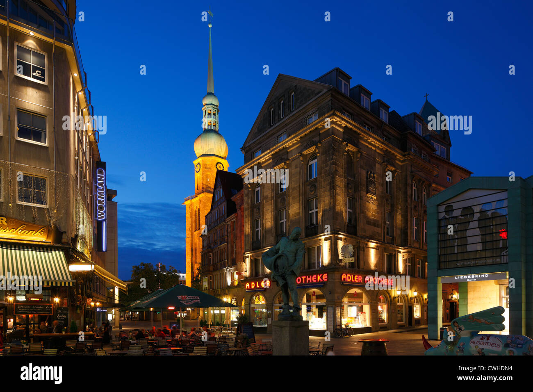Image resolution: width=533 pixels, height=392 pixels.
Task: Click the red ADLER neon sign left of statue
Action: (258, 284)
